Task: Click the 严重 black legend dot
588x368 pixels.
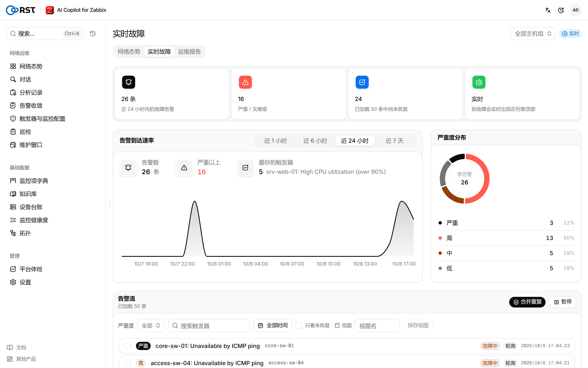Action: pyautogui.click(x=440, y=223)
